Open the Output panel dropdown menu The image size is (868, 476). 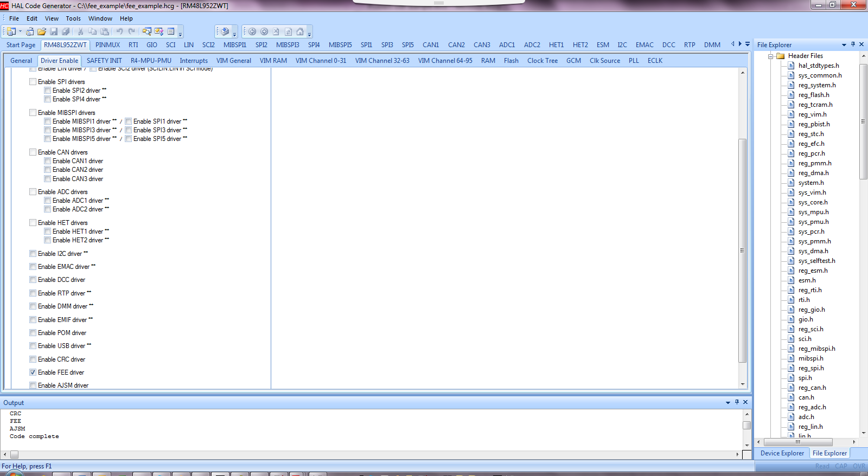click(728, 402)
